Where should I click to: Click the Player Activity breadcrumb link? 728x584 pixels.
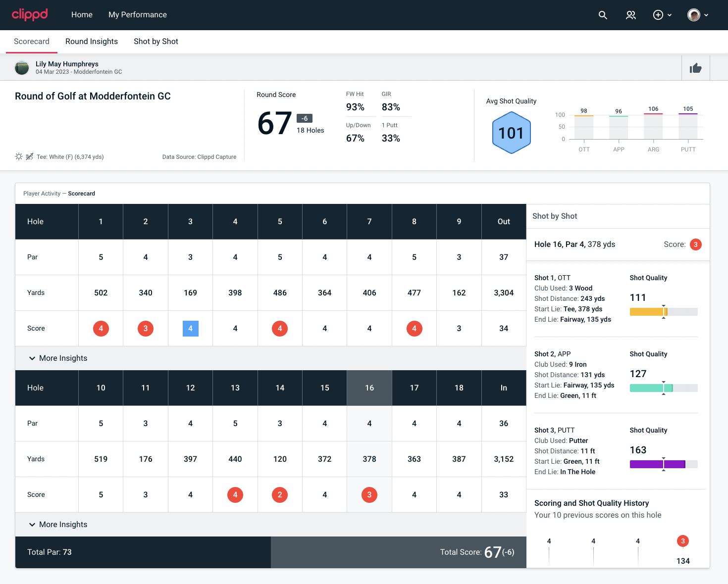point(42,194)
